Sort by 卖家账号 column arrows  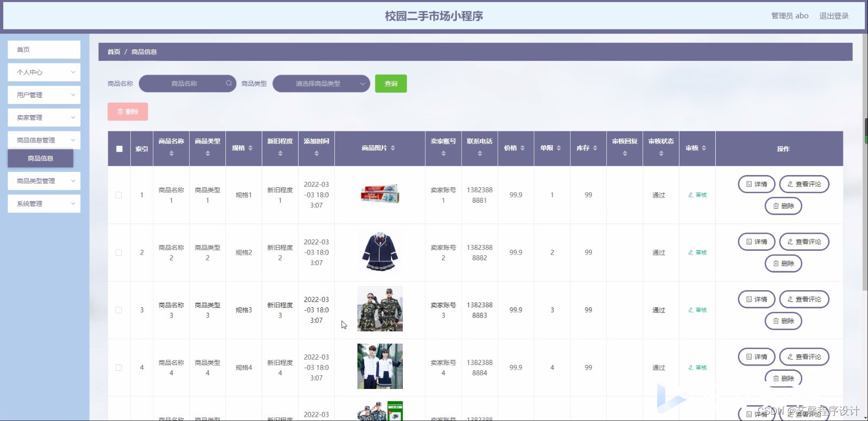[x=443, y=154]
